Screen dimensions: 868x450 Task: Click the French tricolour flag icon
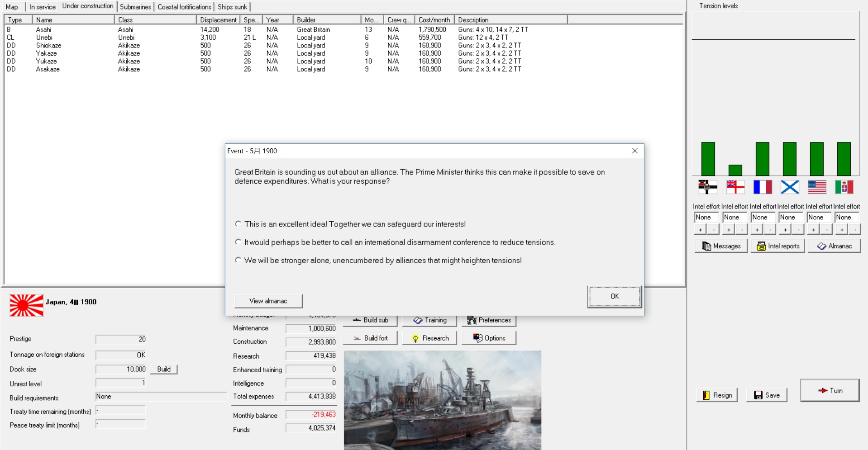pyautogui.click(x=763, y=187)
